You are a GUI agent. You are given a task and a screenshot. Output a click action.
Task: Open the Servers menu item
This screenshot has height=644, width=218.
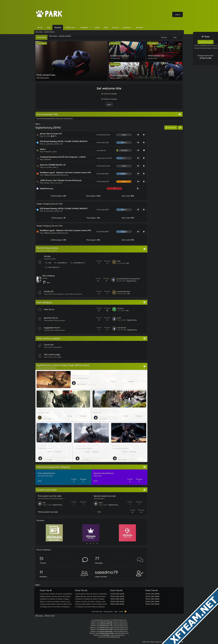click(115, 28)
